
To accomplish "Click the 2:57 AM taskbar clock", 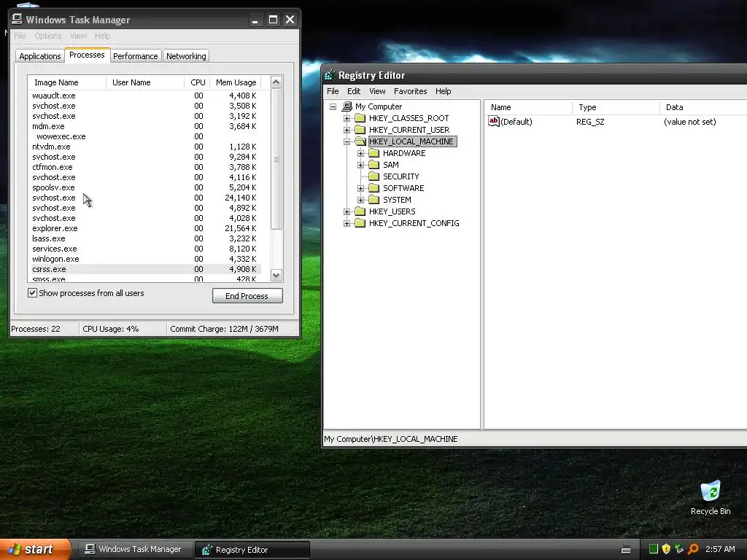I will (x=720, y=549).
